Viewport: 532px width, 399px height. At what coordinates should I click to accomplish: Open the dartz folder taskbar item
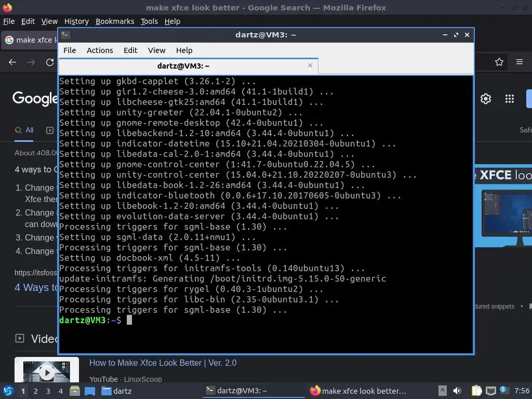click(116, 391)
